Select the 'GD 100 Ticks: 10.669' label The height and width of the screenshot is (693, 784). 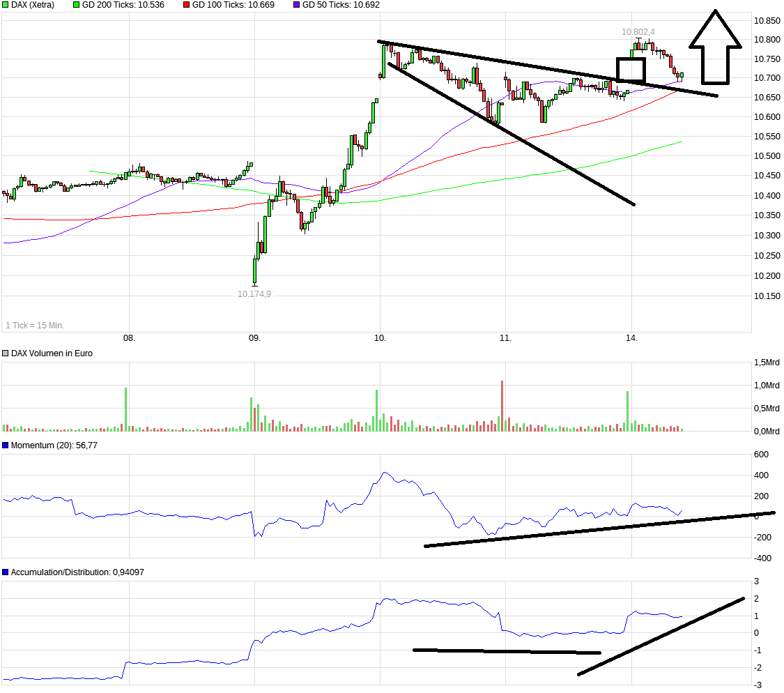pos(233,5)
